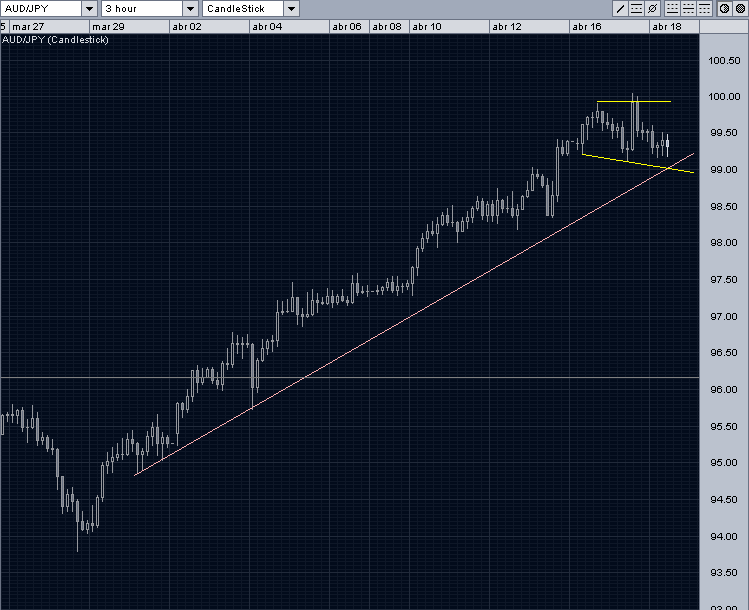
Task: Click the abr 06 date label
Action: [347, 27]
